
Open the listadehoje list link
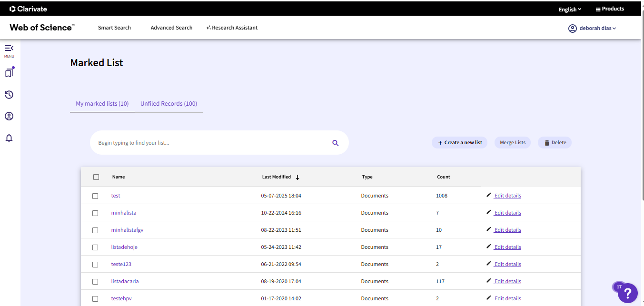124,247
